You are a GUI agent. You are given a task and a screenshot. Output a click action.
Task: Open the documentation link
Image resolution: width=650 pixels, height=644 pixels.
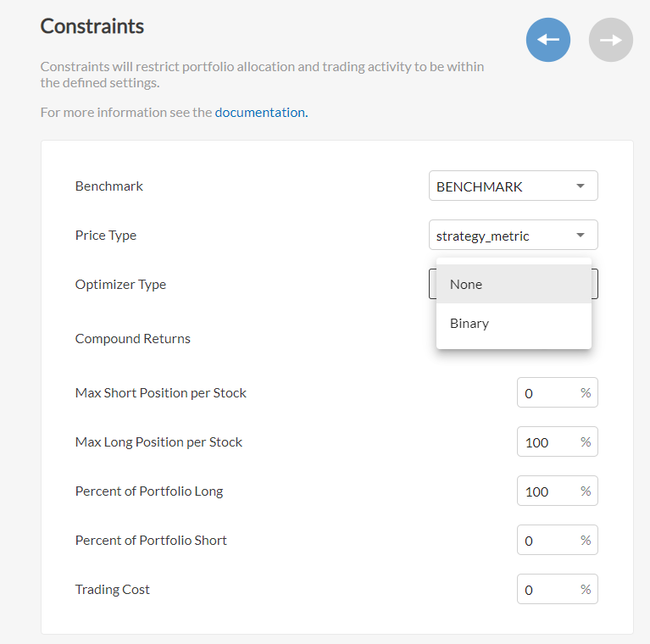coord(261,113)
